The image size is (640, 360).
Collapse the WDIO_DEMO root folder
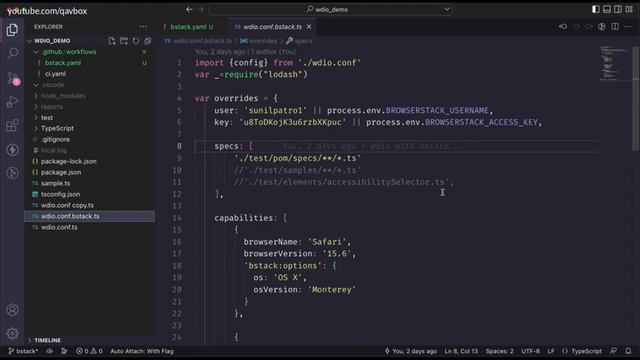52,41
